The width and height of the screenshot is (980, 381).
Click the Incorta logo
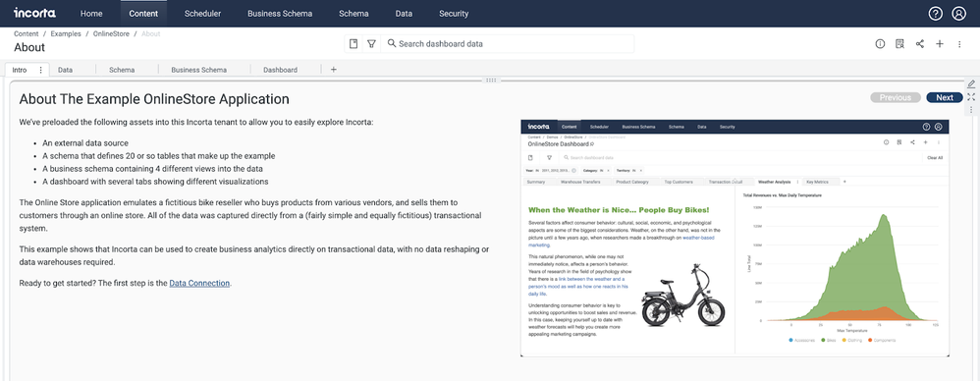tap(34, 13)
